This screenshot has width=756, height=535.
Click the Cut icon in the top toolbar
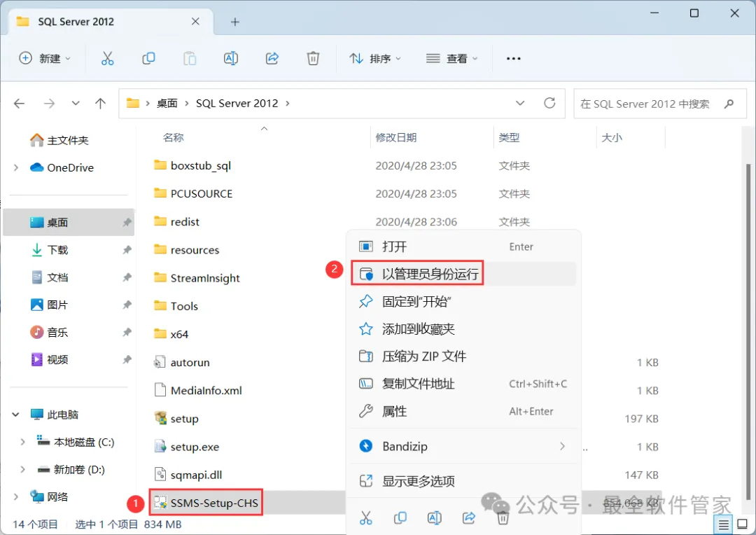(107, 58)
